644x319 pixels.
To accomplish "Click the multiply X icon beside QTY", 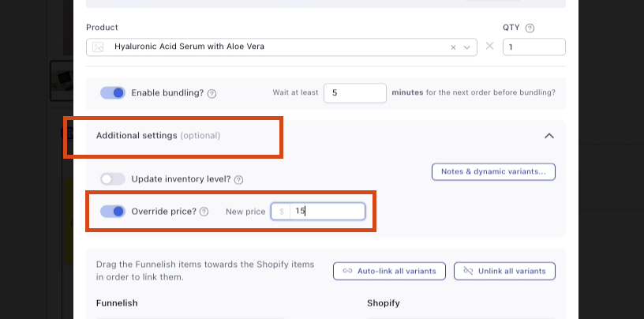I will pos(489,47).
